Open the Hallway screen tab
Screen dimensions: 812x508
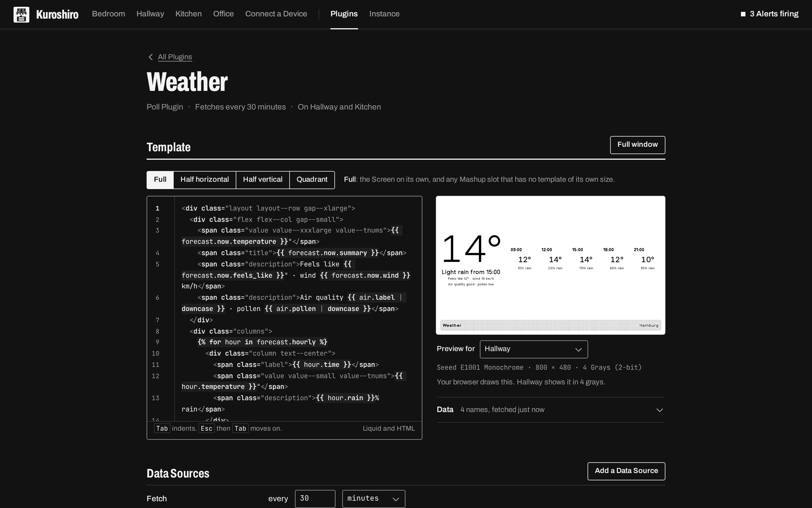(x=150, y=14)
